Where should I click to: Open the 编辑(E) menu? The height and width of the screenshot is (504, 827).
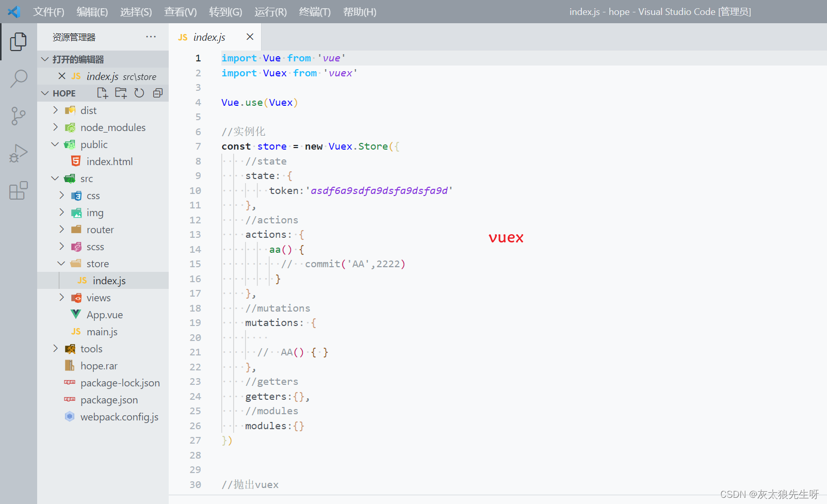tap(92, 12)
